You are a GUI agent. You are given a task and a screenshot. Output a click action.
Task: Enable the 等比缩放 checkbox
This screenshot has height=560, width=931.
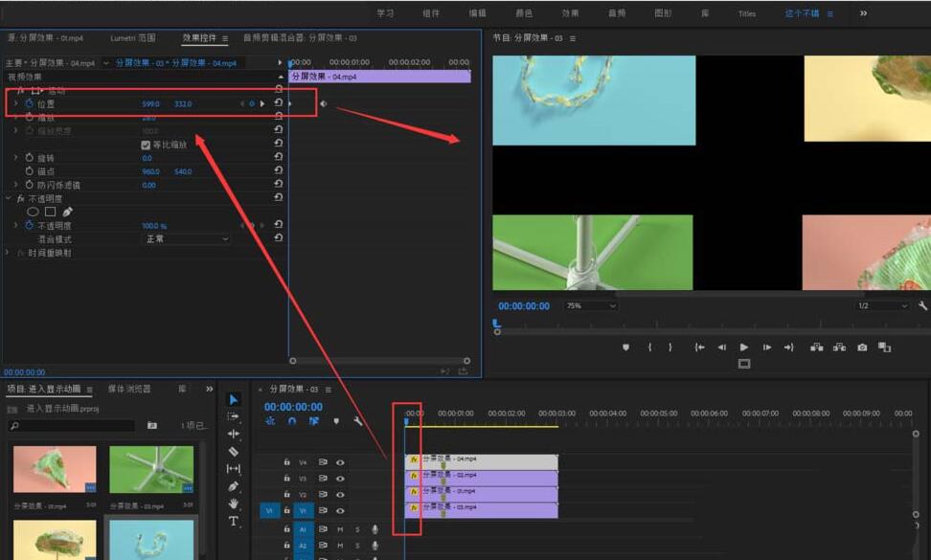[145, 145]
